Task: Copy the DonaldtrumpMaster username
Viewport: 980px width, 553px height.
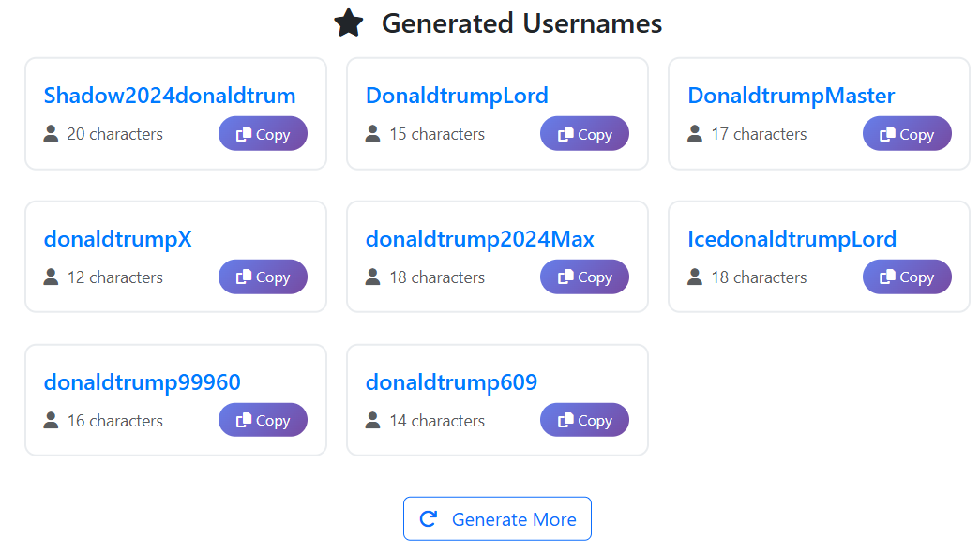Action: pos(907,133)
